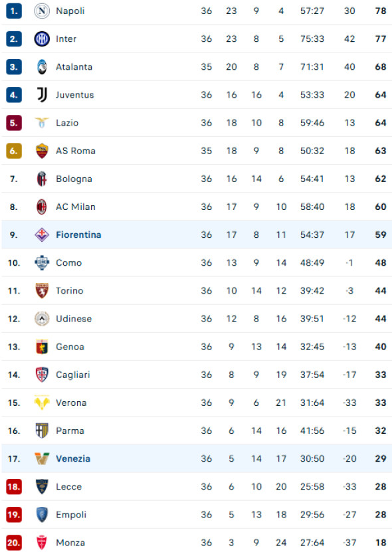The height and width of the screenshot is (552, 392).
Task: Click the Monza team name
Action: [70, 543]
